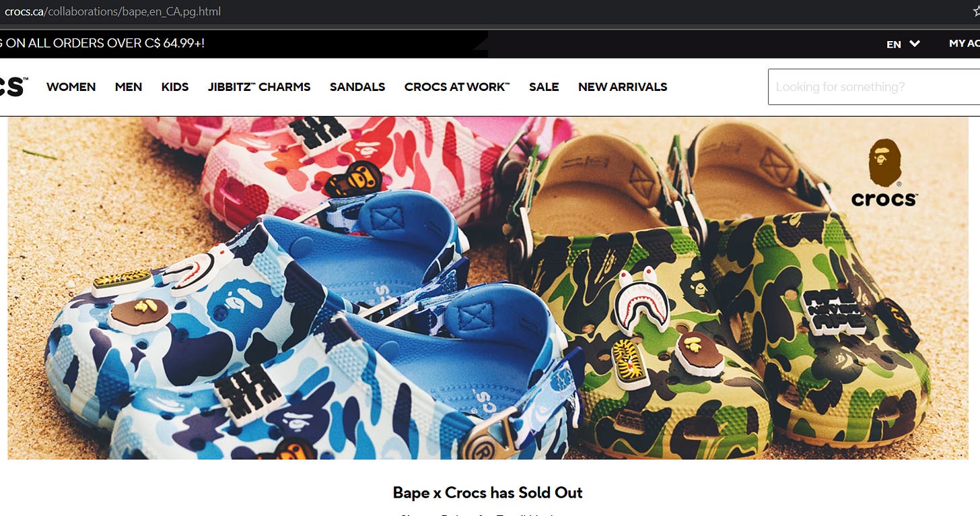Screen dimensions: 980x516
Task: Focus the 'Looking for something?' search field
Action: pyautogui.click(x=874, y=87)
